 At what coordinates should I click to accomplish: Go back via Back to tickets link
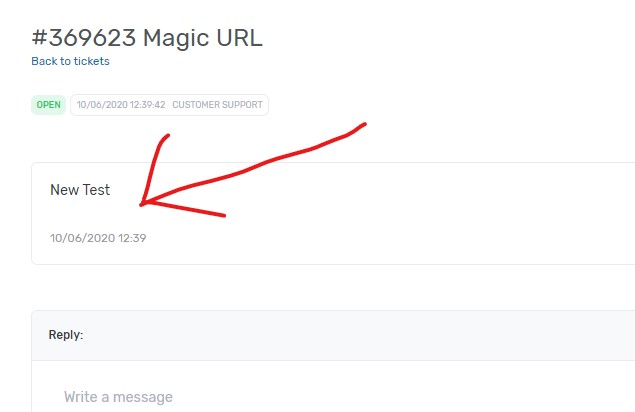(x=70, y=61)
